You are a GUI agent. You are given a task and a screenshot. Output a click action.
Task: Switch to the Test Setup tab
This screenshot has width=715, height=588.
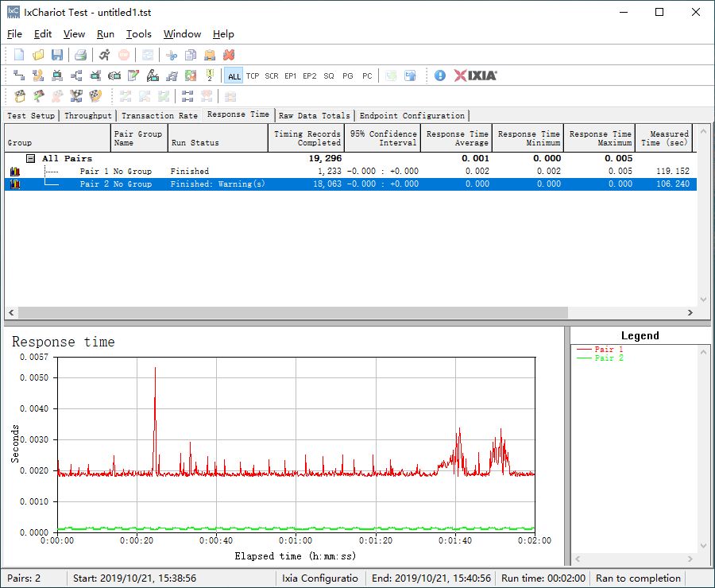tap(31, 116)
